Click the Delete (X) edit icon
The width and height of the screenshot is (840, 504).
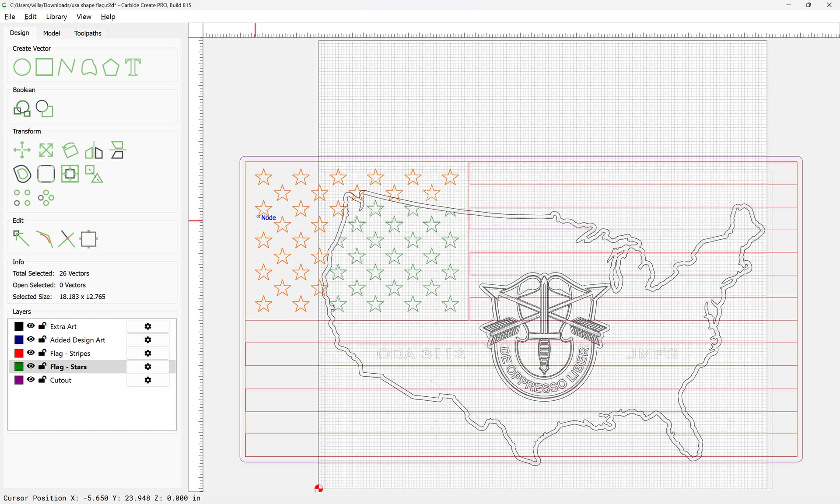point(66,239)
